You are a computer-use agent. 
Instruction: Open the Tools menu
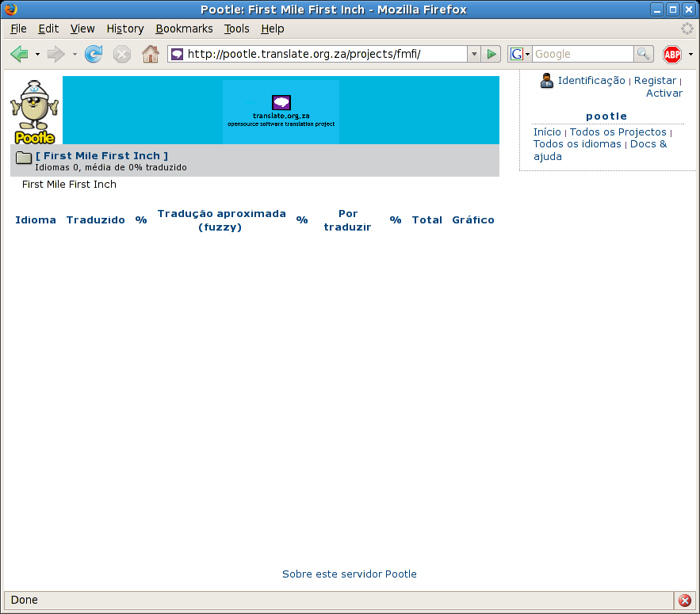[236, 29]
